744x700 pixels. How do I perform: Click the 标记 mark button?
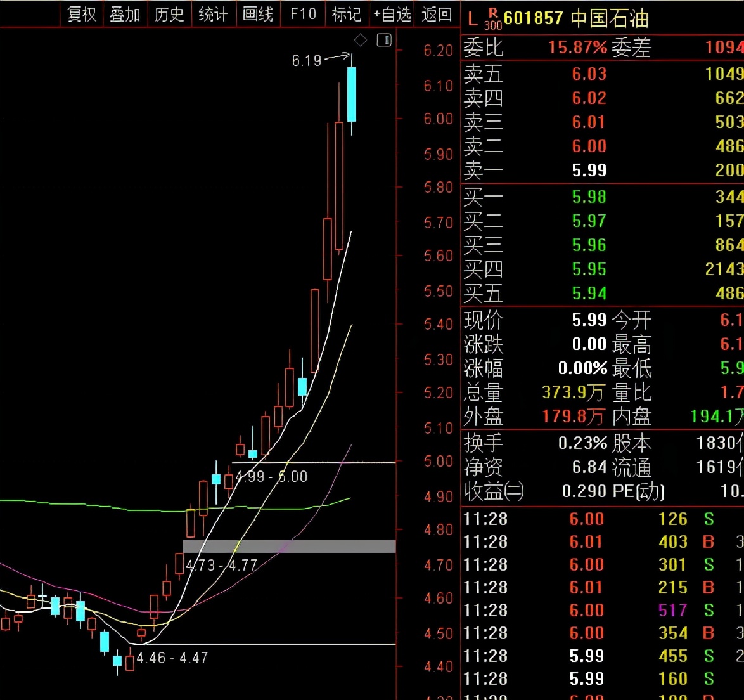[347, 14]
